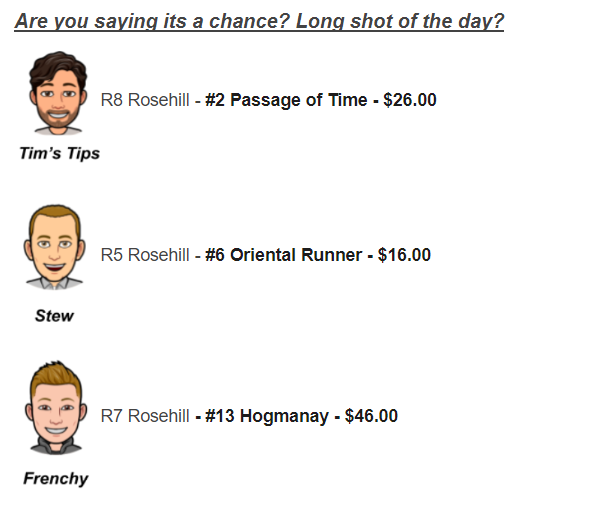Image resolution: width=607 pixels, height=513 pixels.
Task: Click the word 'Runner' in Stew's tip
Action: point(331,255)
